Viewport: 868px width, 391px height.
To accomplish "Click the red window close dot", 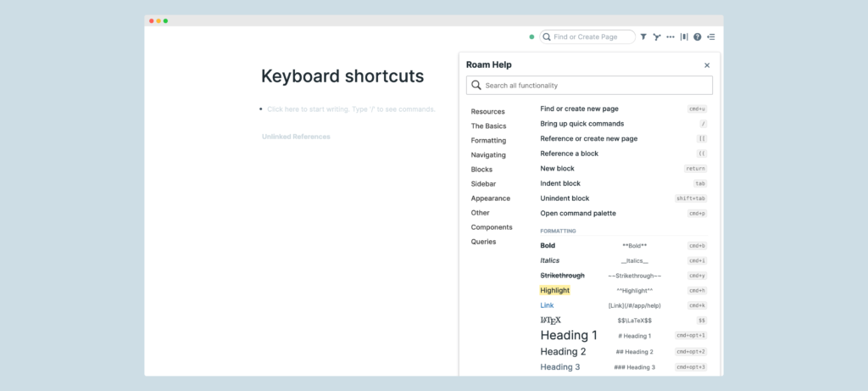I will pyautogui.click(x=152, y=21).
